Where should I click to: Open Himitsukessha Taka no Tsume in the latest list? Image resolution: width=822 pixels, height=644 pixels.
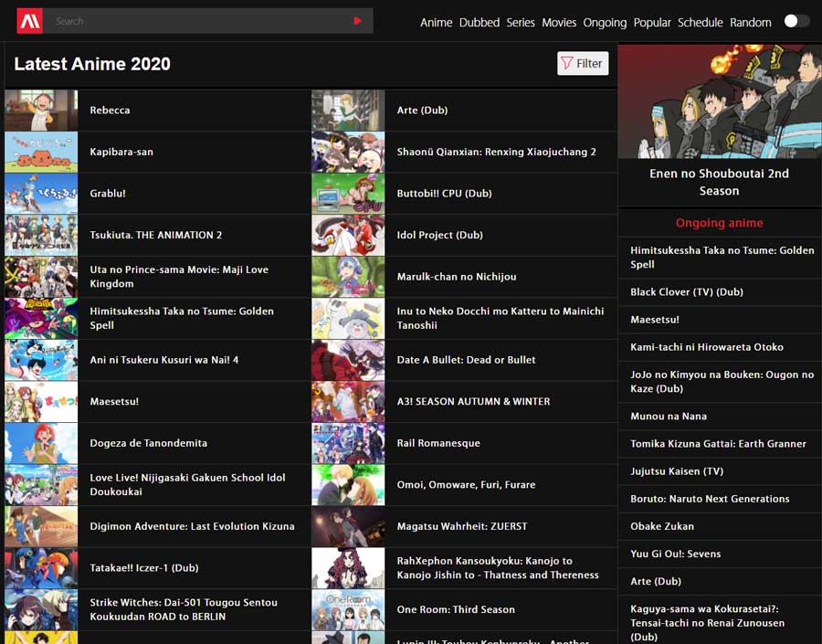pyautogui.click(x=182, y=318)
